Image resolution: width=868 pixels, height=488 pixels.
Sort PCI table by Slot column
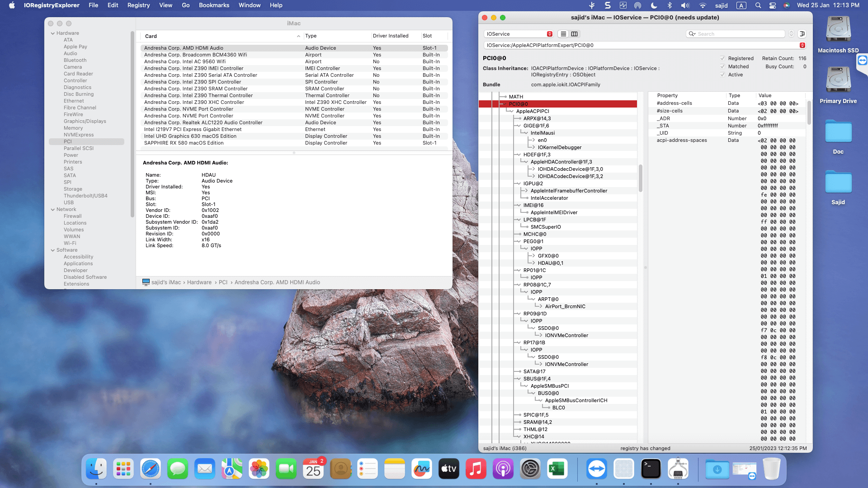[434, 36]
